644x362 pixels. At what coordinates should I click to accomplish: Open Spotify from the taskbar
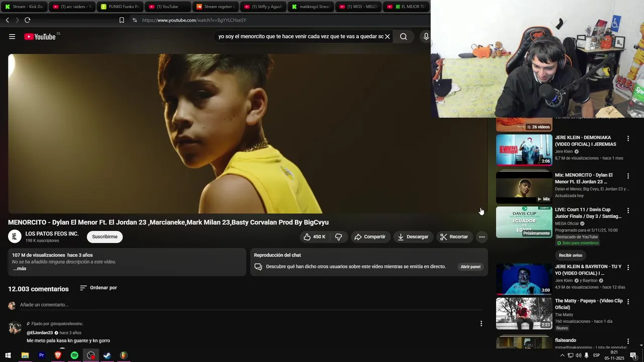click(x=74, y=355)
